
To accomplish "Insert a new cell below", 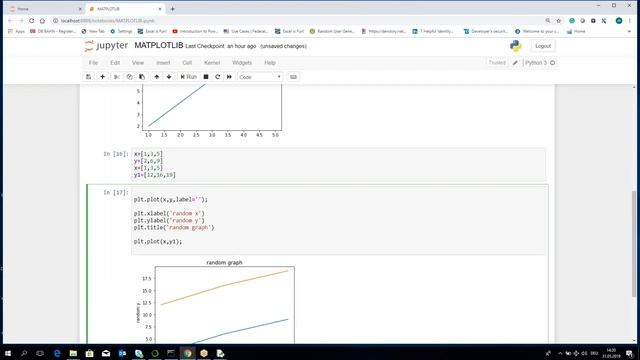I will click(102, 77).
